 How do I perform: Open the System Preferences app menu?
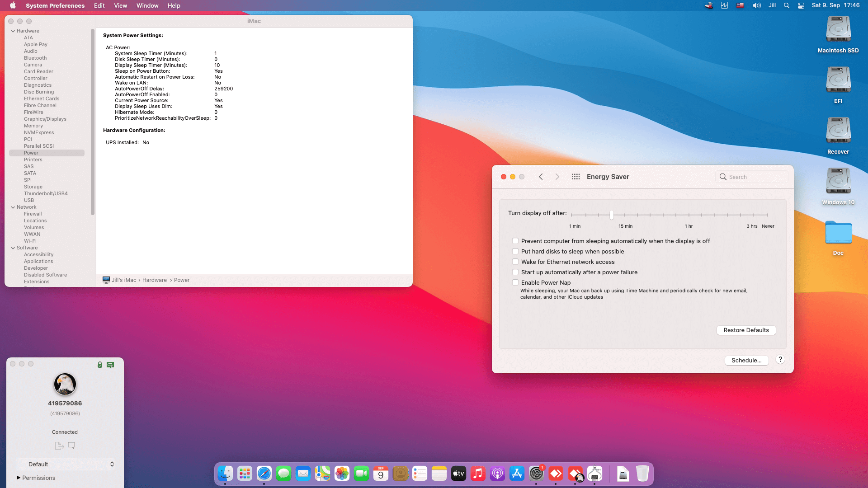click(x=55, y=5)
